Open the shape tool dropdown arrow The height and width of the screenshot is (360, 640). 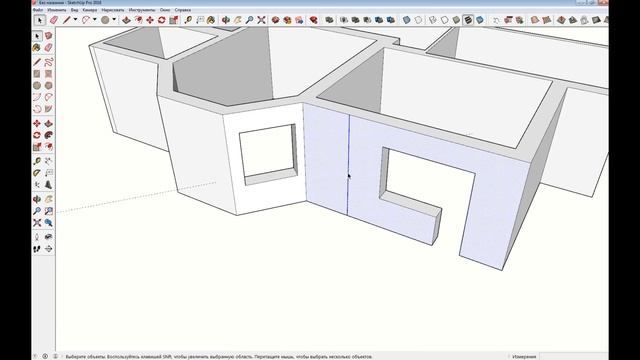click(x=114, y=20)
